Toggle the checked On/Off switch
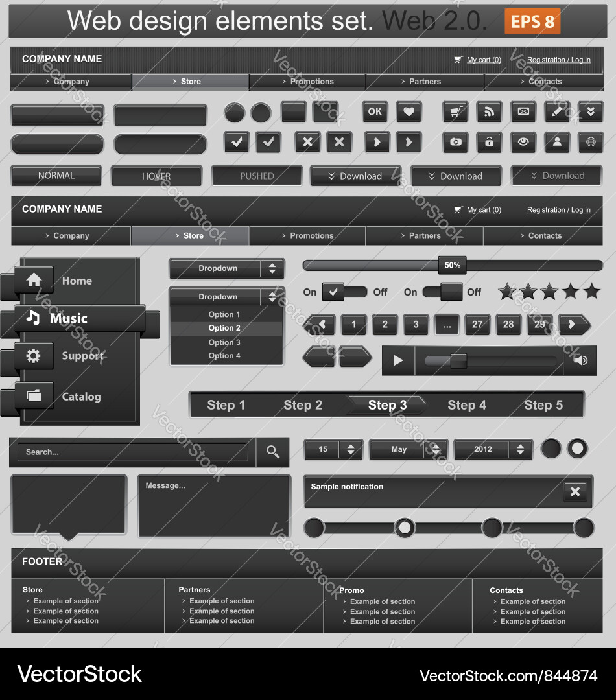This screenshot has height=700, width=616. coord(344,292)
